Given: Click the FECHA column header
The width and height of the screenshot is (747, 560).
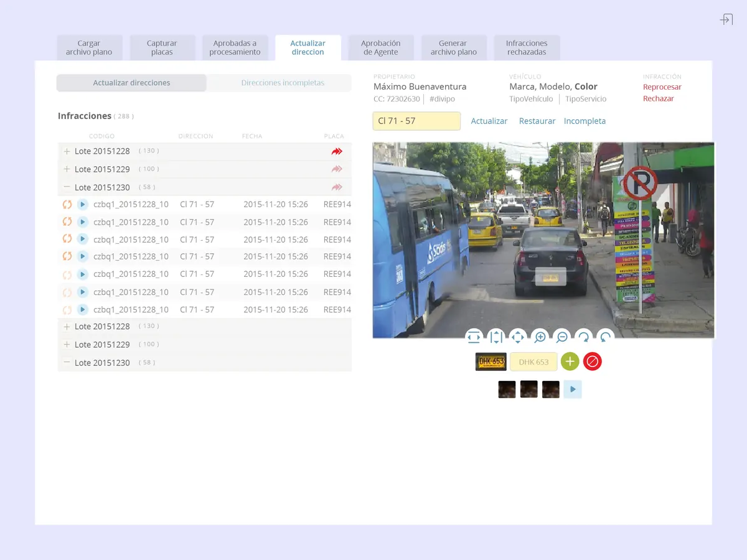Looking at the screenshot, I should [x=252, y=136].
